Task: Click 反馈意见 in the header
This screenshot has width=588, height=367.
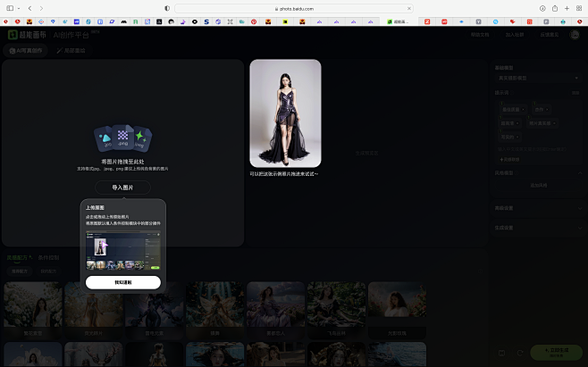Action: [x=550, y=35]
